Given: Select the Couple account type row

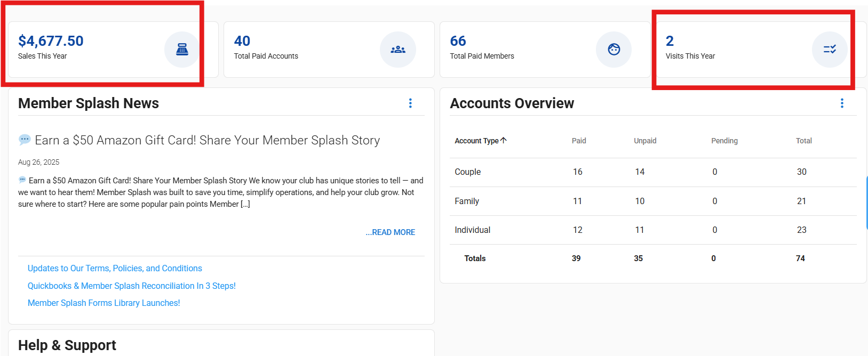Looking at the screenshot, I should 467,172.
